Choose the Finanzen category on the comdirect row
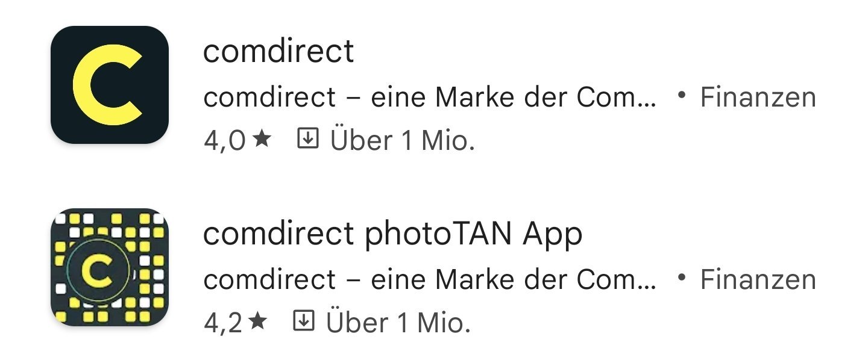Image resolution: width=868 pixels, height=363 pixels. coord(758,97)
